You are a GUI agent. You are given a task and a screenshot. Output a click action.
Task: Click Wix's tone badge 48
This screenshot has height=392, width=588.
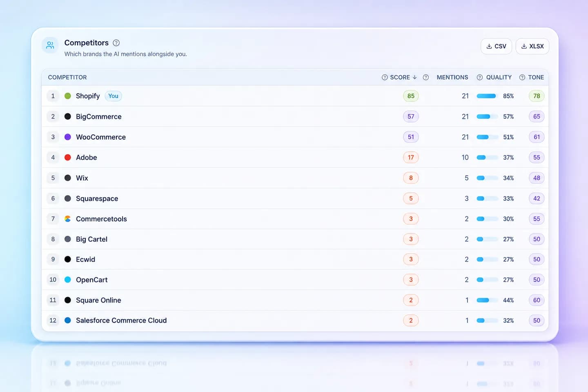click(x=537, y=178)
